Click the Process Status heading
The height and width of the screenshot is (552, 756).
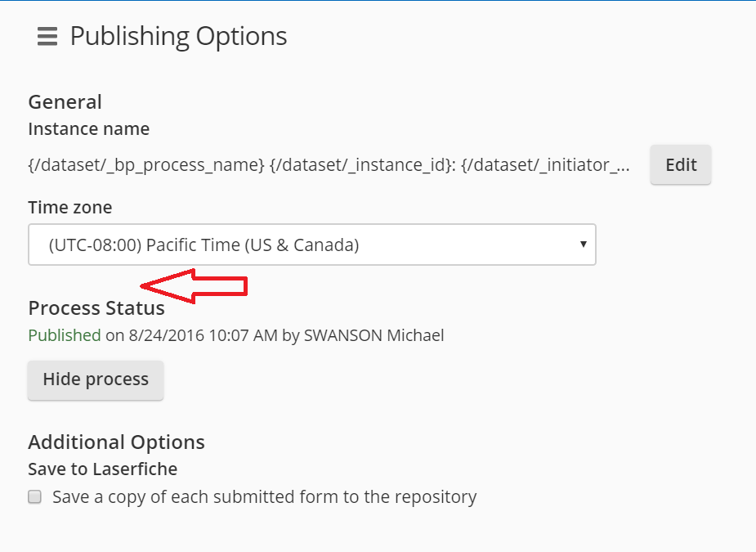pos(96,308)
